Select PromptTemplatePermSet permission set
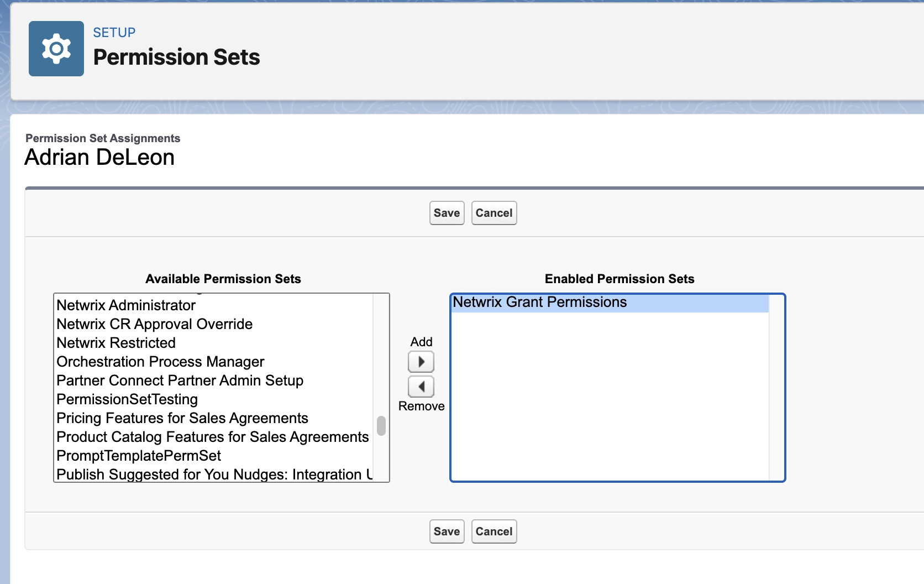The height and width of the screenshot is (584, 924). pyautogui.click(x=139, y=456)
